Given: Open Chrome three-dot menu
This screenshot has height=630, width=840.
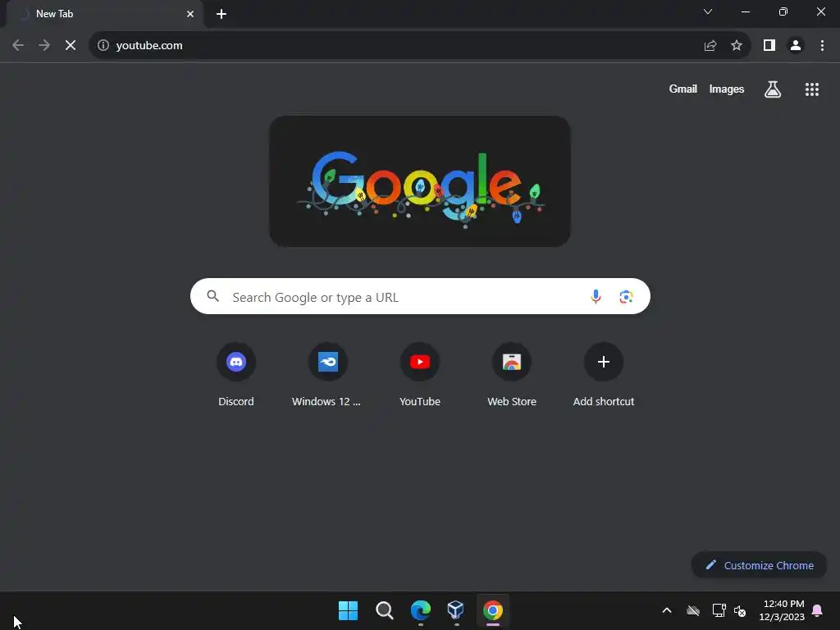Looking at the screenshot, I should coord(822,46).
